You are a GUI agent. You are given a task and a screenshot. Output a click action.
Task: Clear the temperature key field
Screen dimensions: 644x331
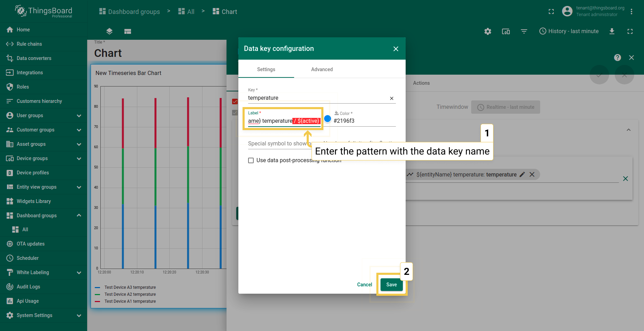pyautogui.click(x=392, y=98)
